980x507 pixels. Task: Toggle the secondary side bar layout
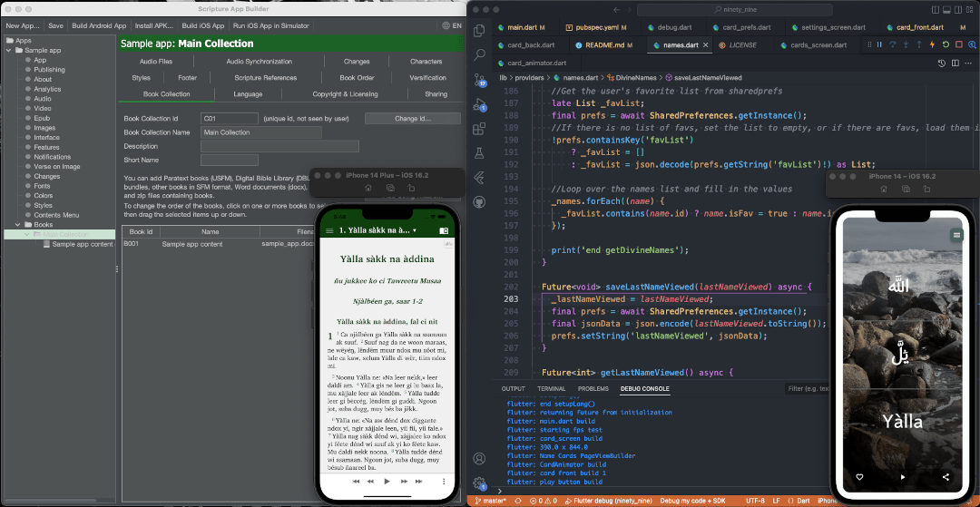click(x=957, y=10)
